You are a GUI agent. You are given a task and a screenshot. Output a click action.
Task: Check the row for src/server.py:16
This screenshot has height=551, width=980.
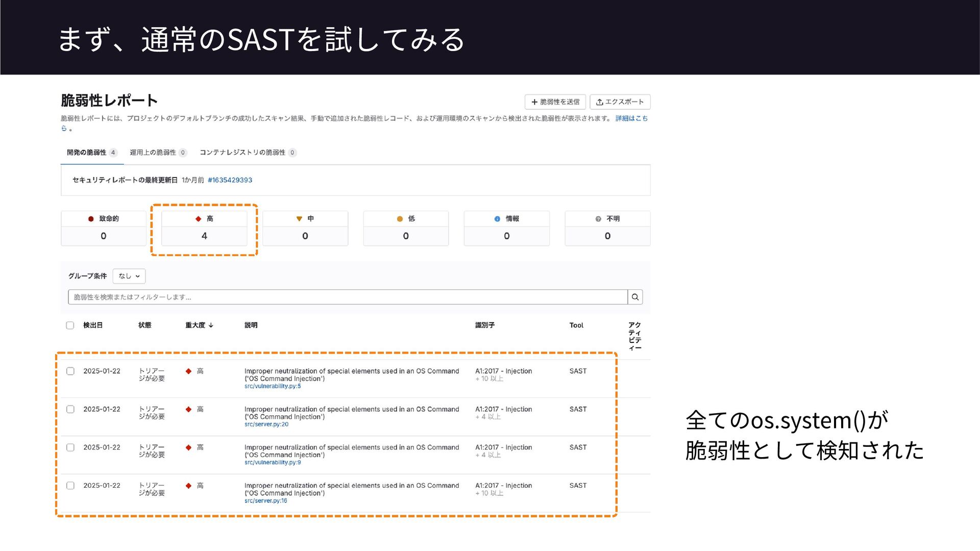[x=70, y=486]
